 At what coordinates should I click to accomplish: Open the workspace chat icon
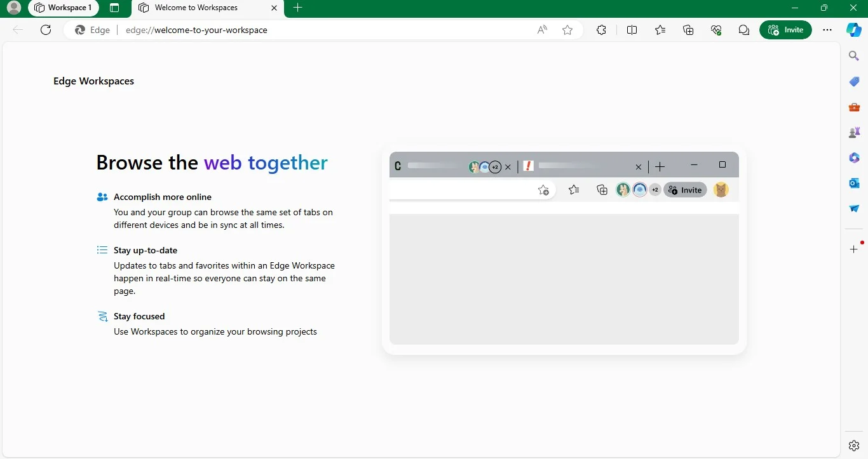click(743, 30)
